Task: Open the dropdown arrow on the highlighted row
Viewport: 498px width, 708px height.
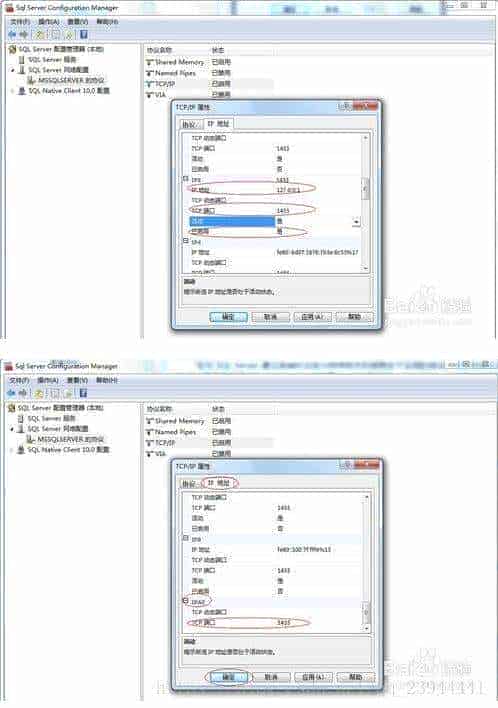Action: click(356, 221)
